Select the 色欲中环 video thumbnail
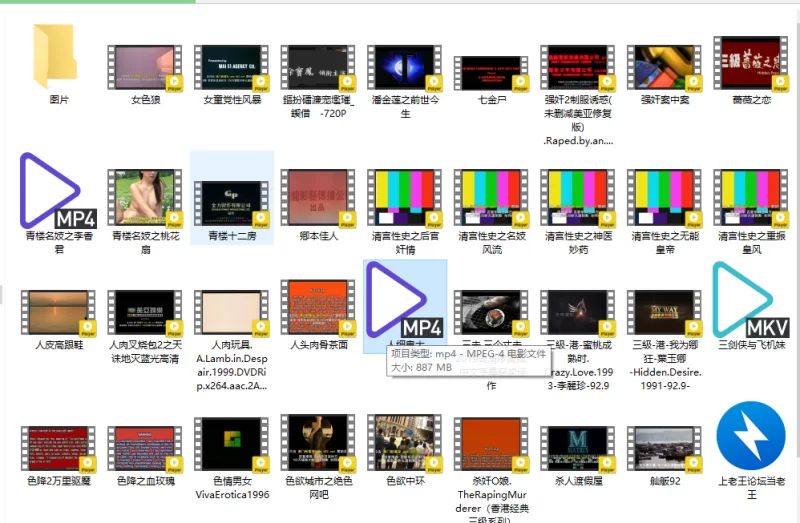This screenshot has width=800, height=523. pyautogui.click(x=405, y=443)
